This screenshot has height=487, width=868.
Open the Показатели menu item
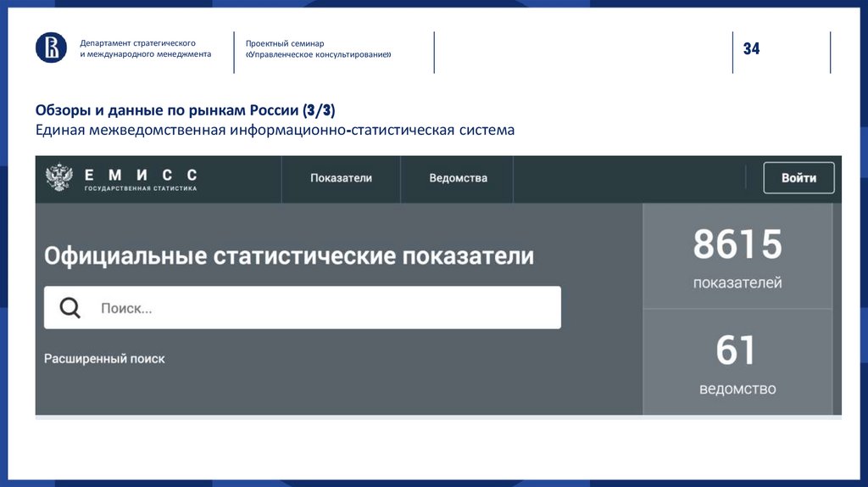pos(341,178)
